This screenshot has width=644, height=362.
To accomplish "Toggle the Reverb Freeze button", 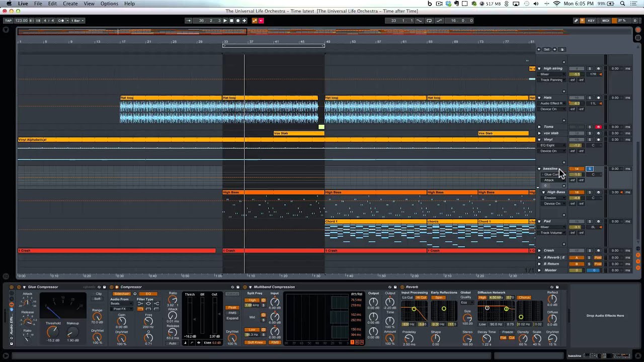I will click(x=507, y=332).
